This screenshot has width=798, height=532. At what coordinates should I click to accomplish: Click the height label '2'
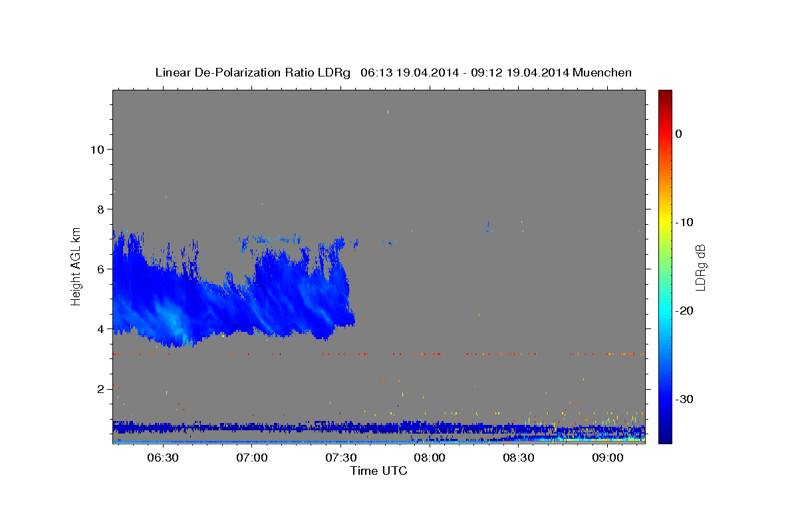(99, 388)
